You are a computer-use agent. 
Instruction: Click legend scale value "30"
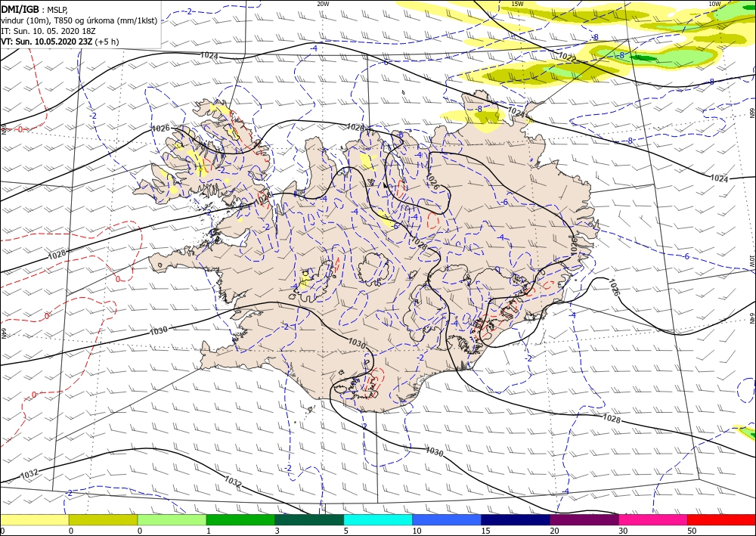(x=623, y=531)
